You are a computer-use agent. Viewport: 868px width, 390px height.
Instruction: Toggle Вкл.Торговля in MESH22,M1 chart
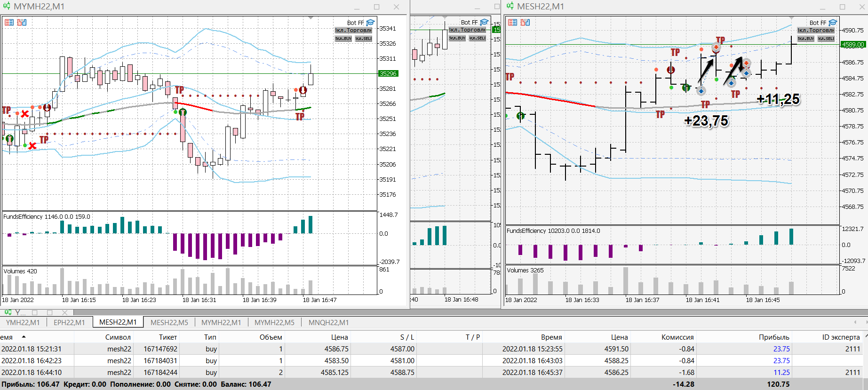[816, 30]
